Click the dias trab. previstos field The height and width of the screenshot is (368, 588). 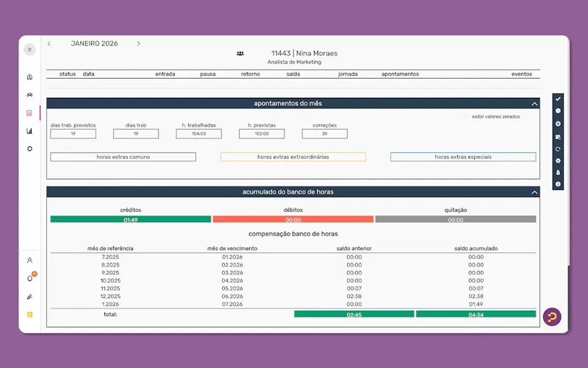pos(73,134)
